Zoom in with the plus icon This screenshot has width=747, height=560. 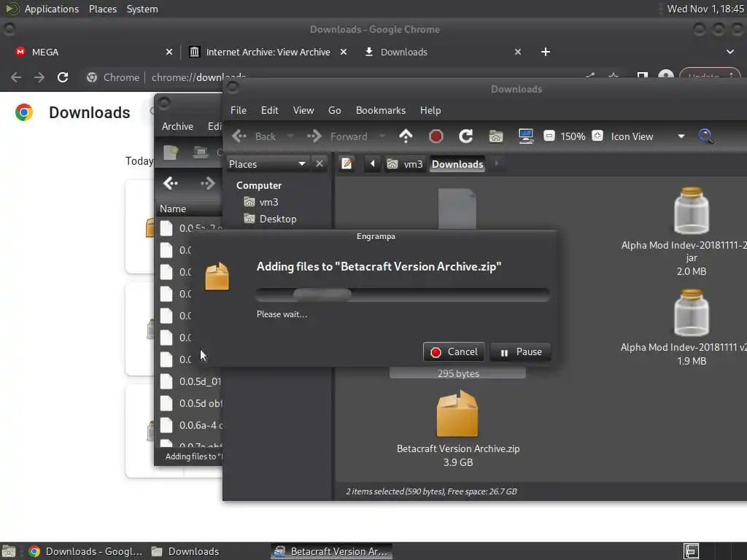(x=597, y=136)
